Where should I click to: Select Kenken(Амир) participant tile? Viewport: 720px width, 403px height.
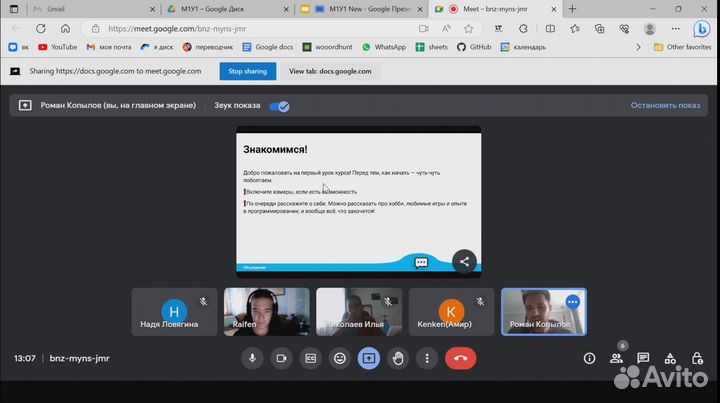pyautogui.click(x=452, y=312)
